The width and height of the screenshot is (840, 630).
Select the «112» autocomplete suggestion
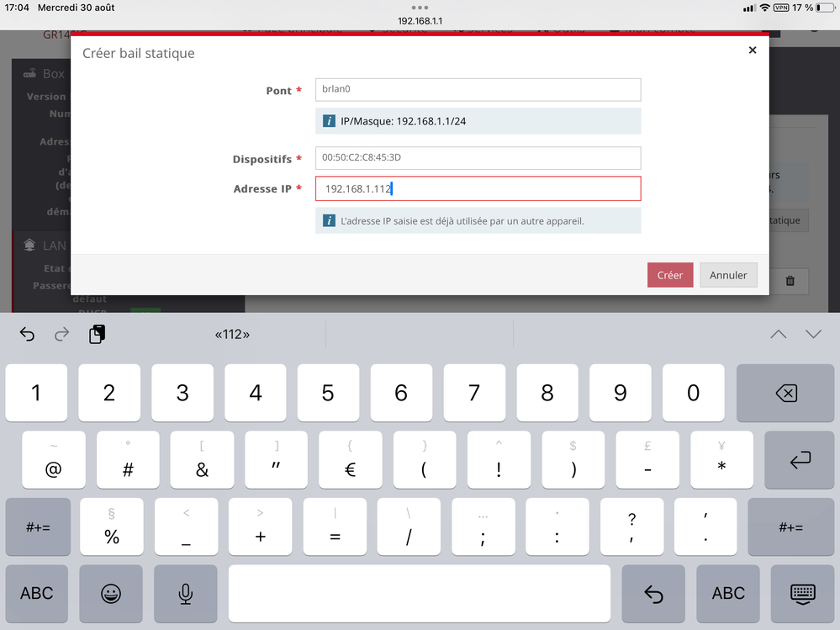232,335
